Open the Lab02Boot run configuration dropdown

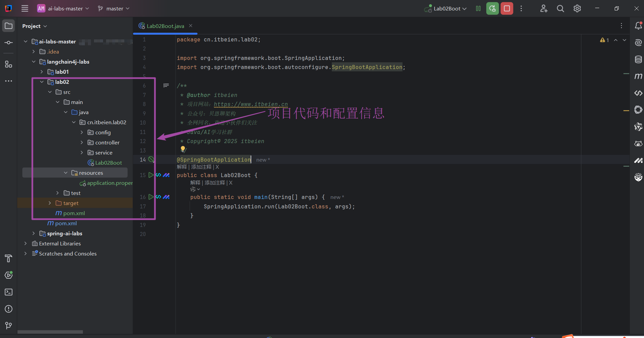click(445, 8)
